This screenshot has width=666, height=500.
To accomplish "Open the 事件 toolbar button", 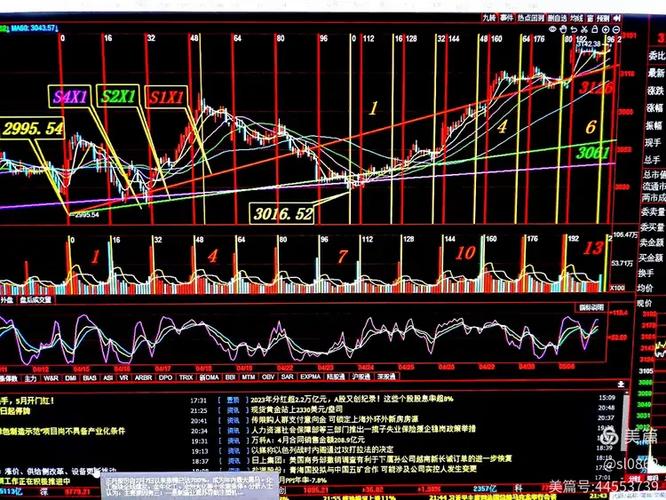I will [506, 18].
